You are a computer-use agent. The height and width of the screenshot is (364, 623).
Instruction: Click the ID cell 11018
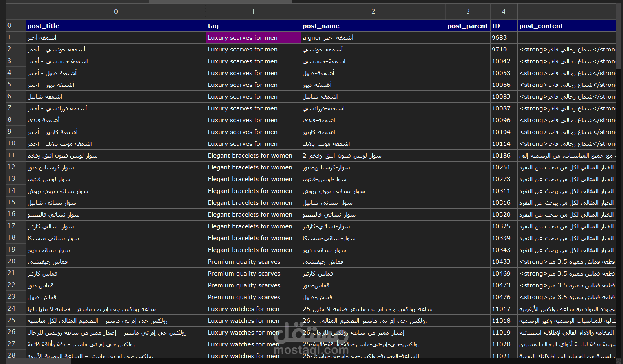(504, 321)
